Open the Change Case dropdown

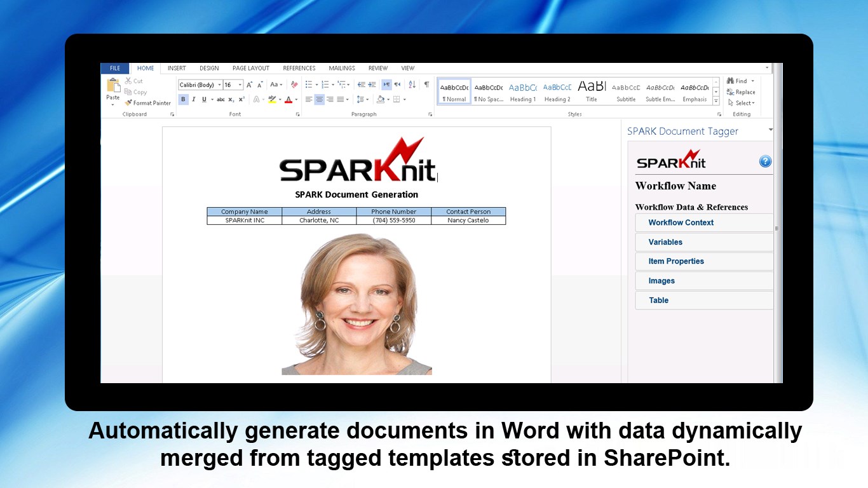pos(276,85)
